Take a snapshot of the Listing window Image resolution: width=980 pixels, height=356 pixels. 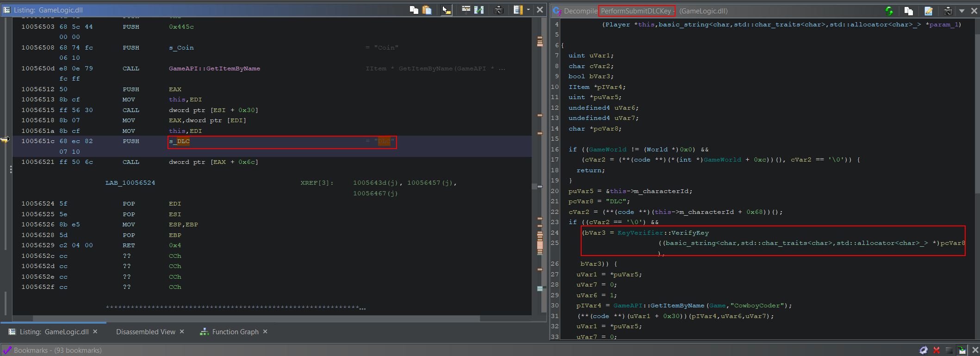(x=499, y=10)
